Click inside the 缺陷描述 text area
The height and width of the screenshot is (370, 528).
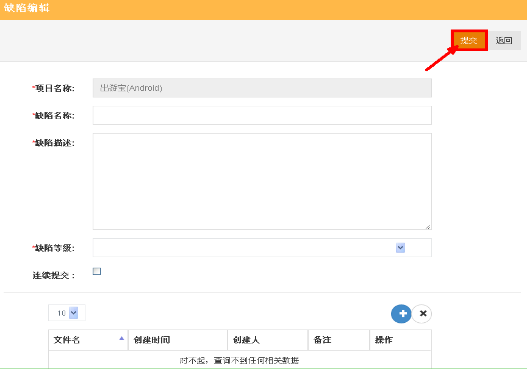point(262,181)
